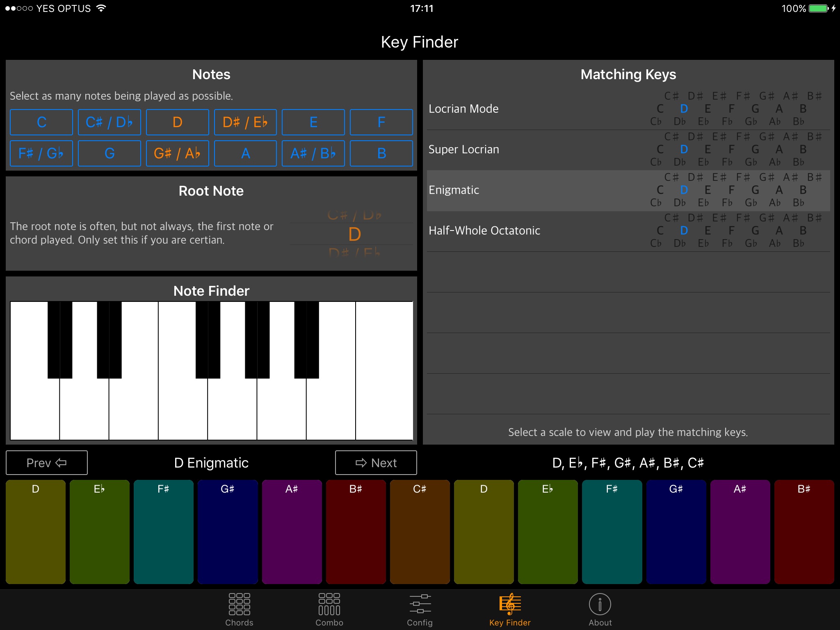Expand the Root Note section

coord(210,191)
